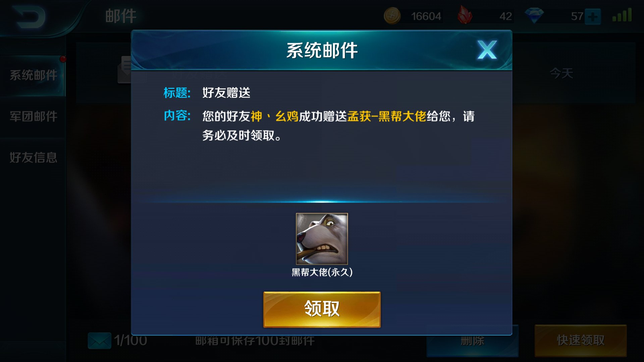Close the 系统邮件 dialog with X

pyautogui.click(x=487, y=50)
